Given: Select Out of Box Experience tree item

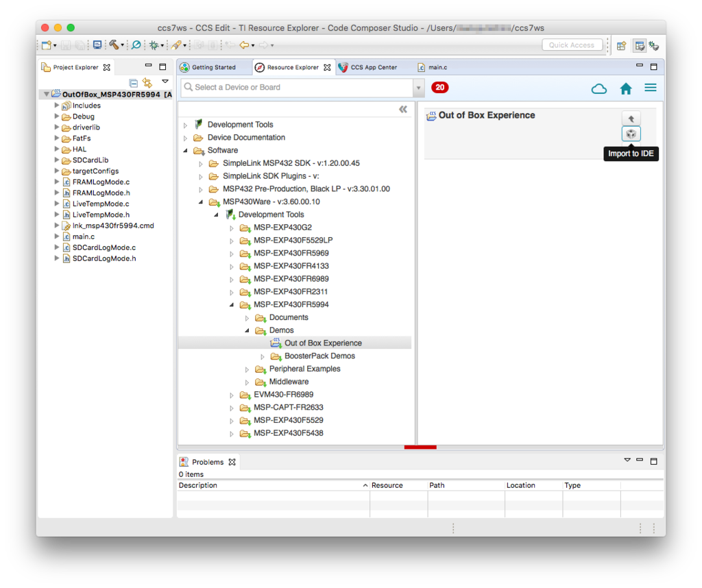Looking at the screenshot, I should tap(324, 343).
